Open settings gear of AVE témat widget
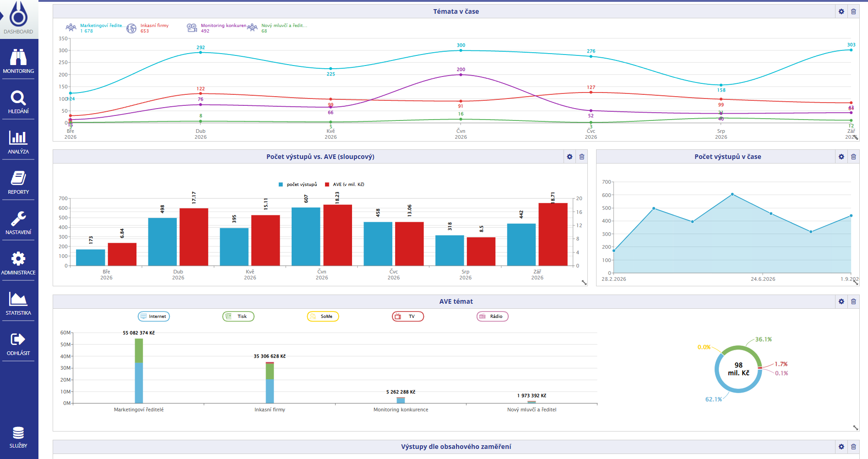The width and height of the screenshot is (868, 459). (841, 301)
